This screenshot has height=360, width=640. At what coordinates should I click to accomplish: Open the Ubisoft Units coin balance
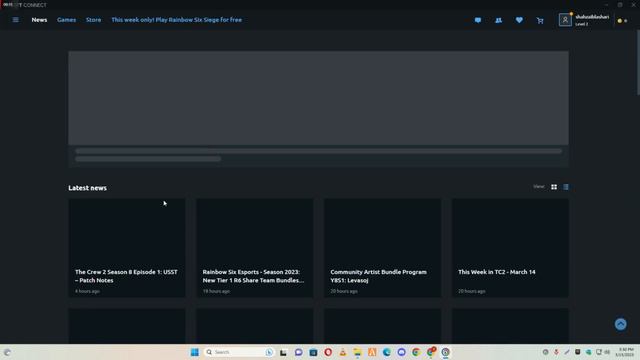tap(622, 20)
